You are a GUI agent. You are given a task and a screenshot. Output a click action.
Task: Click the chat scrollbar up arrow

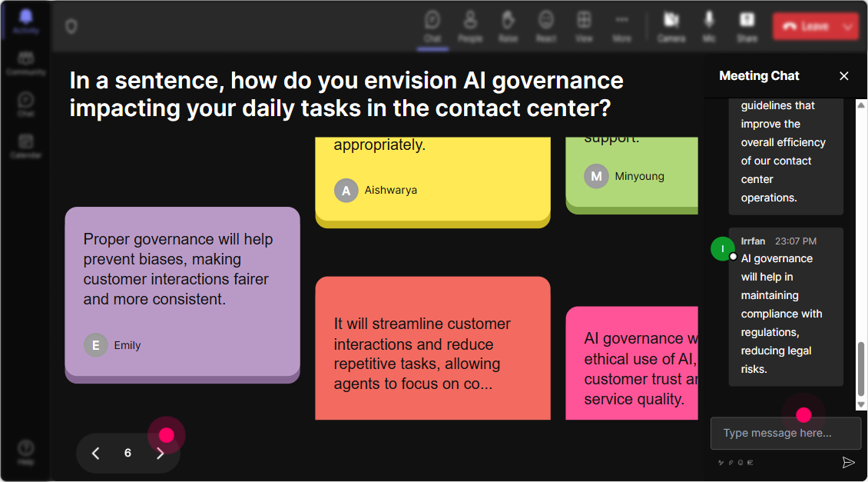click(861, 105)
